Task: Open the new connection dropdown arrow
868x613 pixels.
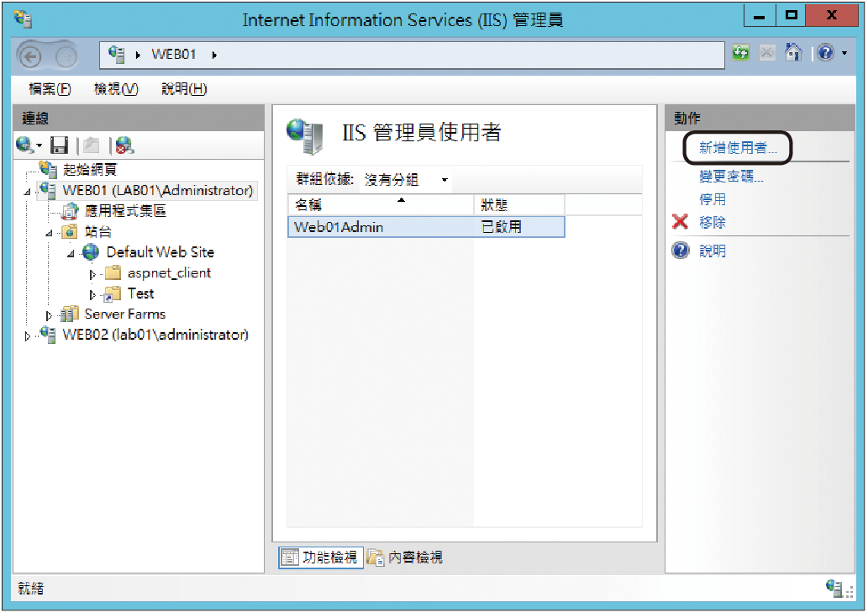Action: pyautogui.click(x=39, y=145)
